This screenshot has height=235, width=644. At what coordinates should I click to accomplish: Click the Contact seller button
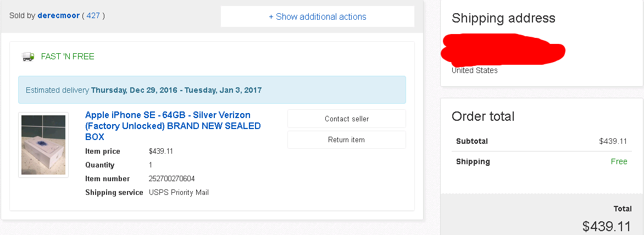347,119
